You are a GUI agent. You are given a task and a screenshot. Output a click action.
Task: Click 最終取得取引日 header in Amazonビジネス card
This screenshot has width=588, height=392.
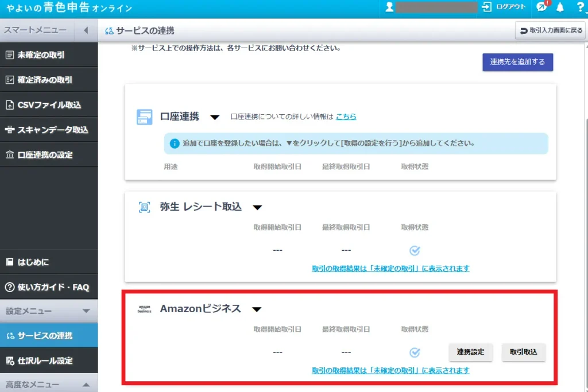tap(346, 329)
